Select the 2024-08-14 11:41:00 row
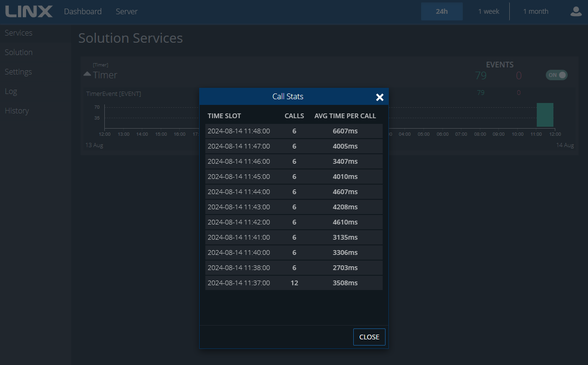This screenshot has width=588, height=365. 294,237
